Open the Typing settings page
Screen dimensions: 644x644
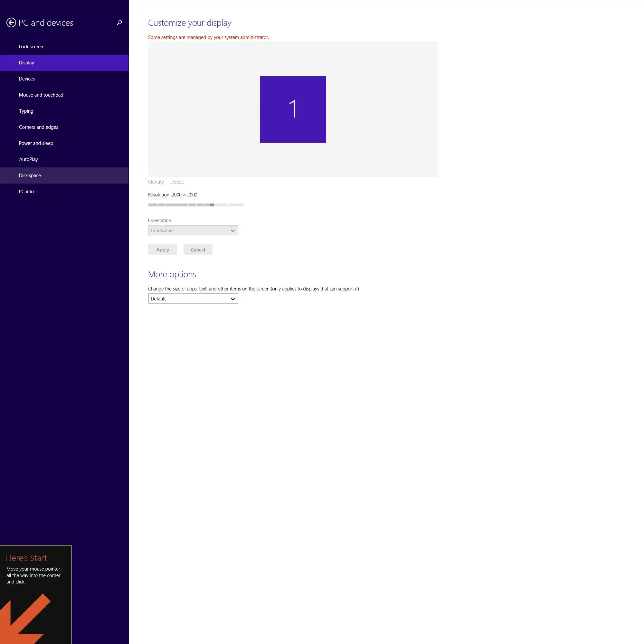[x=26, y=111]
